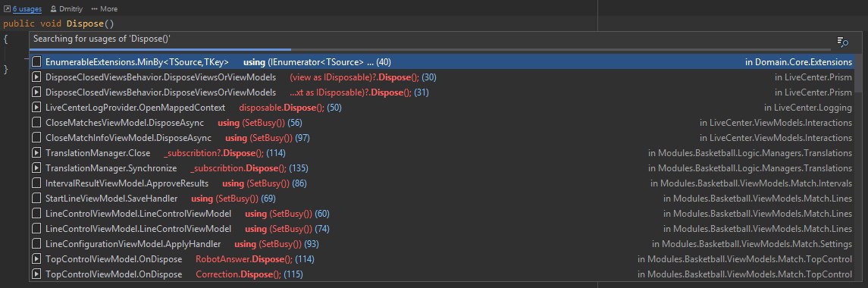Go to LineControlViewModel 'using (SetBusy()) (74)'
Viewport: 868px width, 288px height.
click(x=287, y=229)
